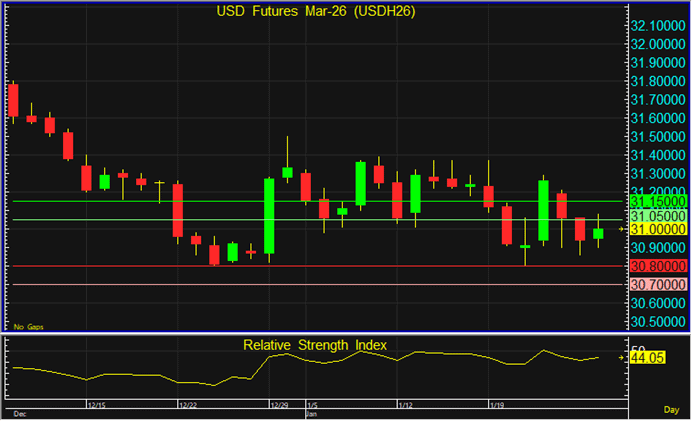Click the Dec month label
This screenshot has height=421, width=692.
[x=19, y=412]
